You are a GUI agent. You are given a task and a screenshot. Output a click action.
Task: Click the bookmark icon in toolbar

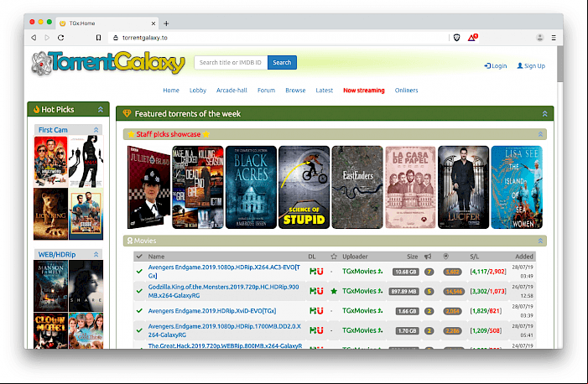click(x=98, y=38)
